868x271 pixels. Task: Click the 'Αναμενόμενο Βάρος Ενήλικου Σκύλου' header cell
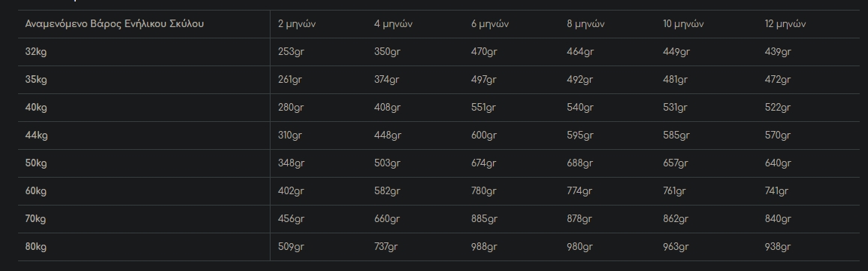(114, 24)
